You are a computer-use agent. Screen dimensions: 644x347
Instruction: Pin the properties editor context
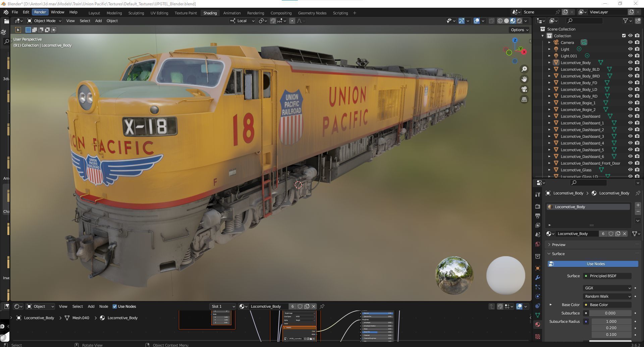pyautogui.click(x=638, y=193)
